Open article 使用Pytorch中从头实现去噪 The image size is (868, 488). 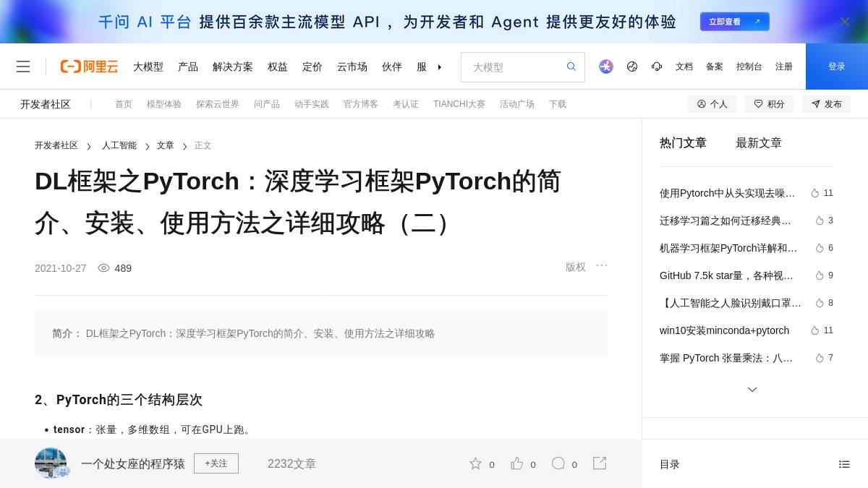click(x=727, y=193)
